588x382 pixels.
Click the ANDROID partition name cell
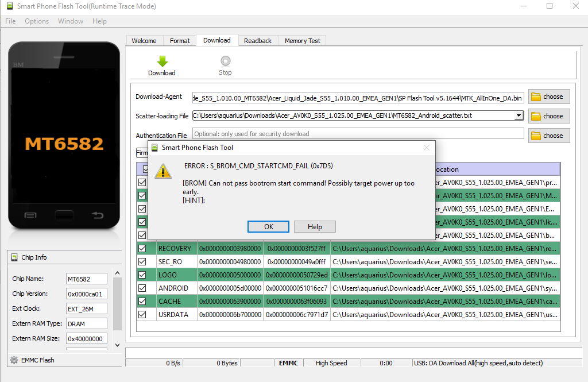177,288
